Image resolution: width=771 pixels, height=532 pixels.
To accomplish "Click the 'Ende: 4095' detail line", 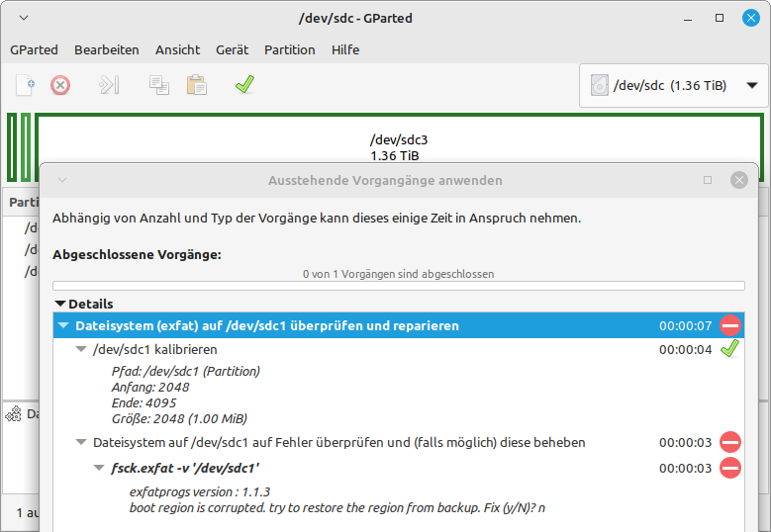I will pyautogui.click(x=144, y=402).
